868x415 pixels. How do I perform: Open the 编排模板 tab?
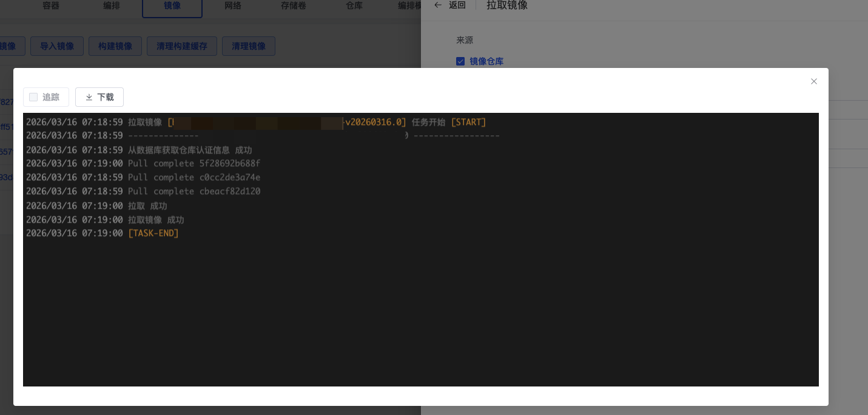(x=409, y=5)
